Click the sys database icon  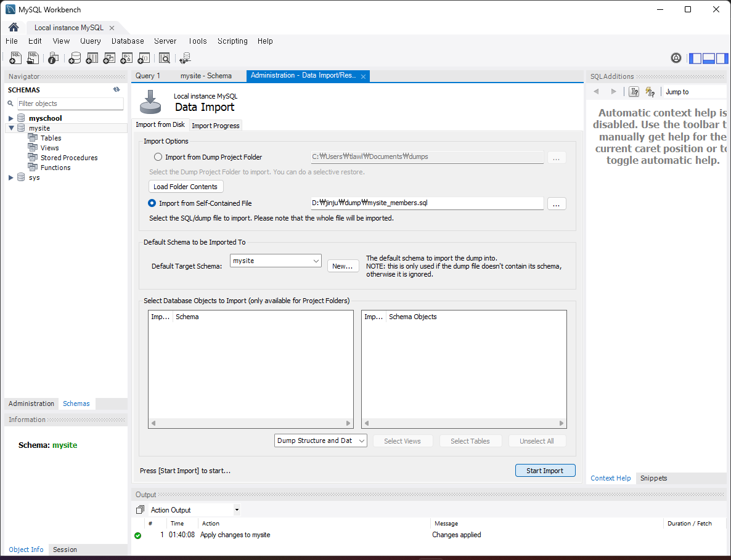21,177
